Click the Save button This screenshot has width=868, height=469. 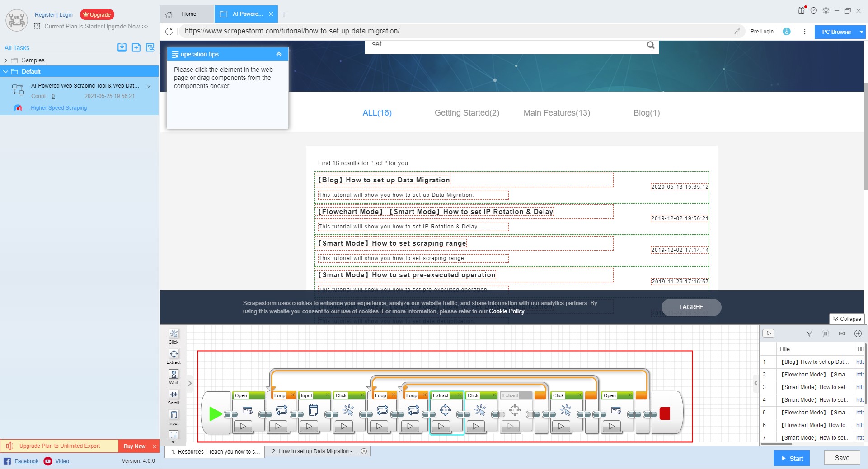pos(842,458)
